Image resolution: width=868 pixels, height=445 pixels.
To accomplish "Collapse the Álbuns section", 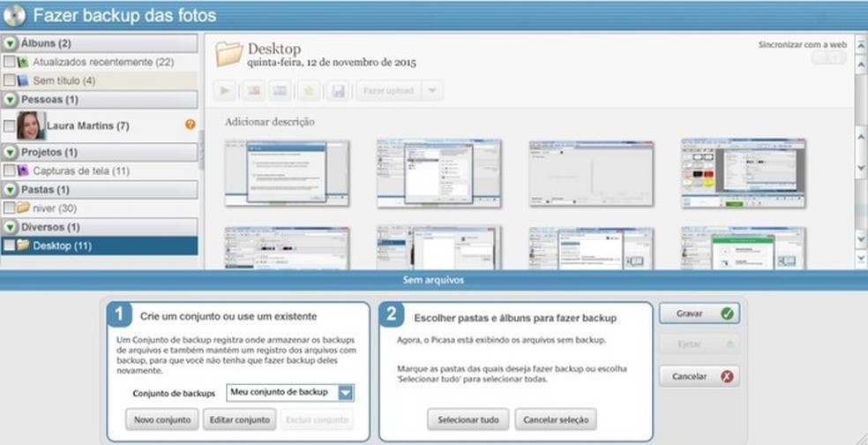I will [x=10, y=43].
